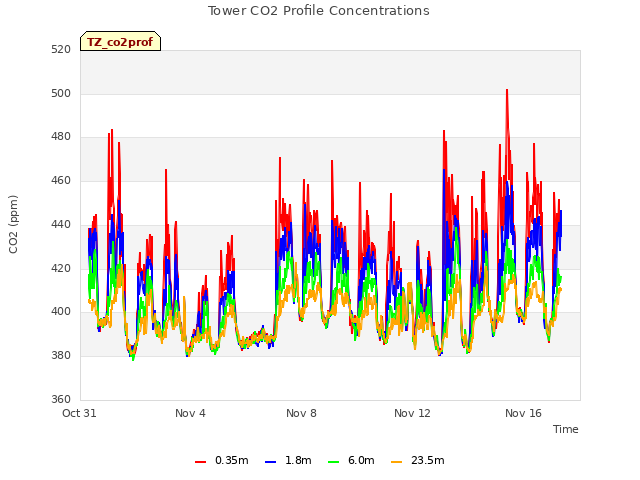Click the green 6.0m legend color marker
Screen dimensions: 640x480
(x=333, y=462)
